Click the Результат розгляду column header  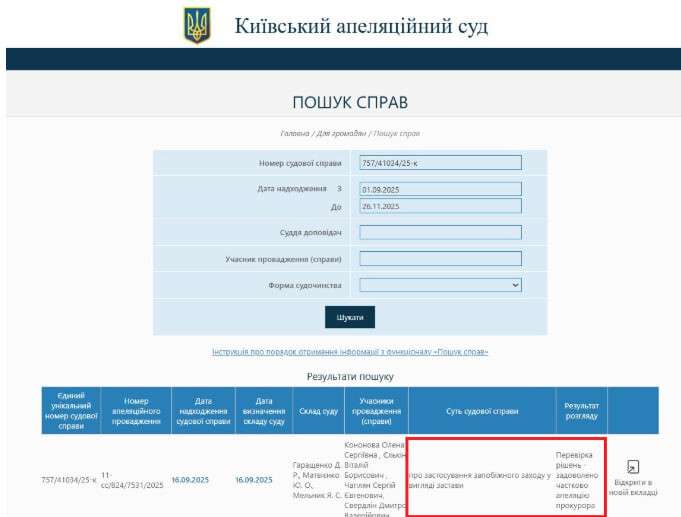[581, 410]
